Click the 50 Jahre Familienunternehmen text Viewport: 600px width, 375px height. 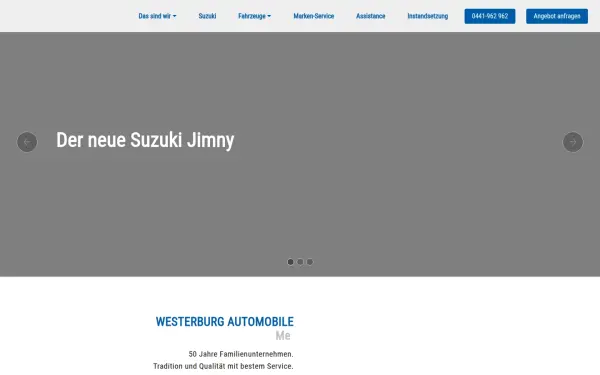coord(241,354)
